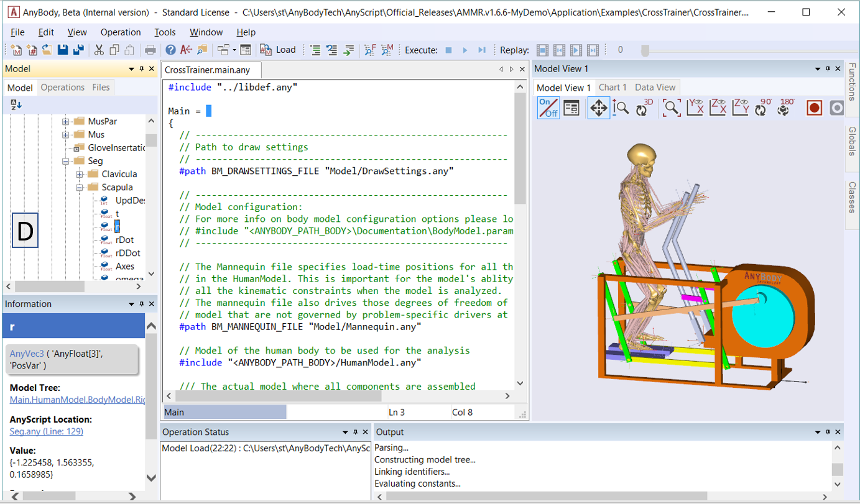Switch to the Data View tab
Viewport: 860px width, 504px height.
click(655, 87)
